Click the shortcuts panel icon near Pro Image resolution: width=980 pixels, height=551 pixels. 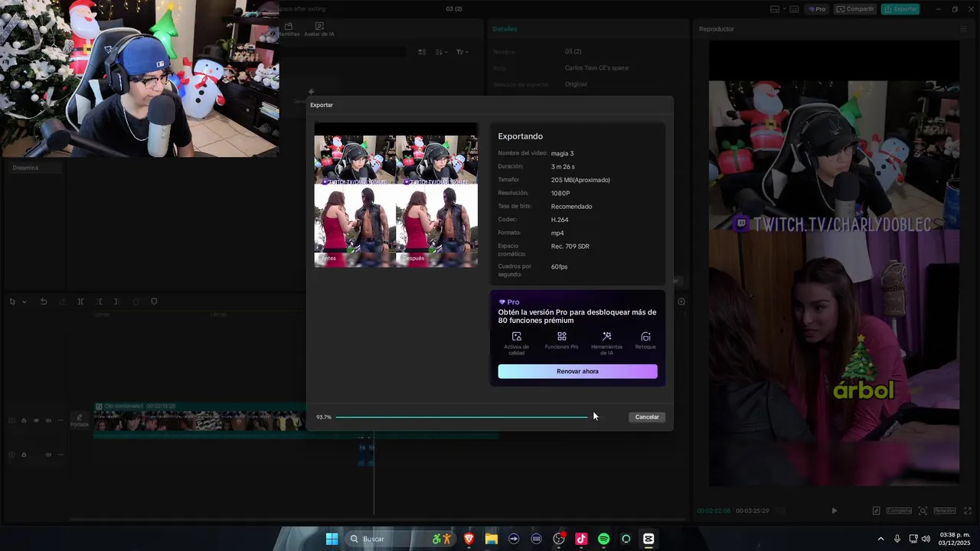point(794,9)
